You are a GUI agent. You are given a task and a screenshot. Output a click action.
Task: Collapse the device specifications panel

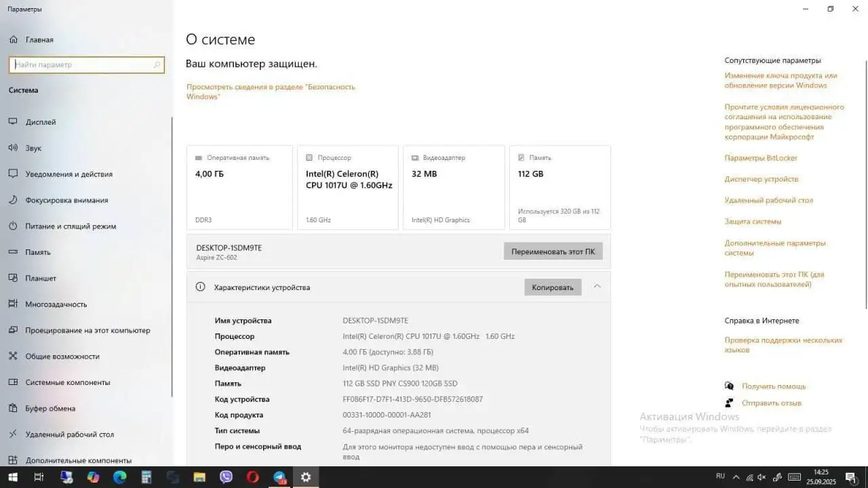pyautogui.click(x=597, y=287)
